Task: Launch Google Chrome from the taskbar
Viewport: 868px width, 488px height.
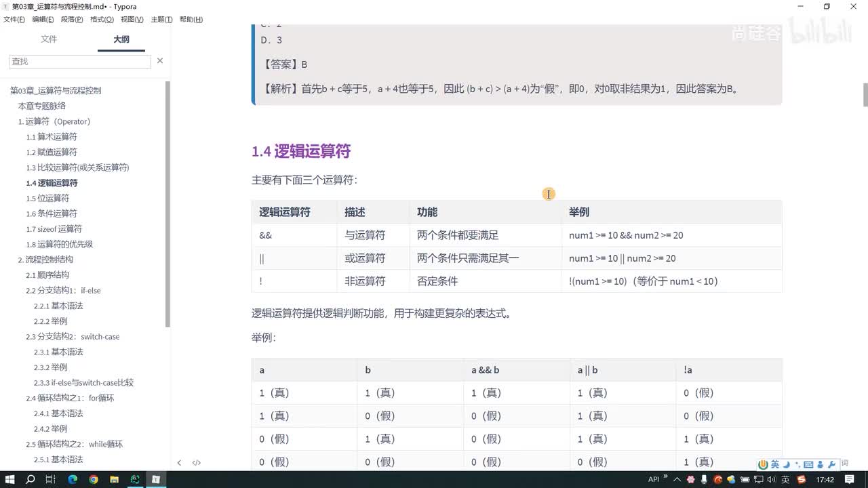Action: (x=94, y=479)
